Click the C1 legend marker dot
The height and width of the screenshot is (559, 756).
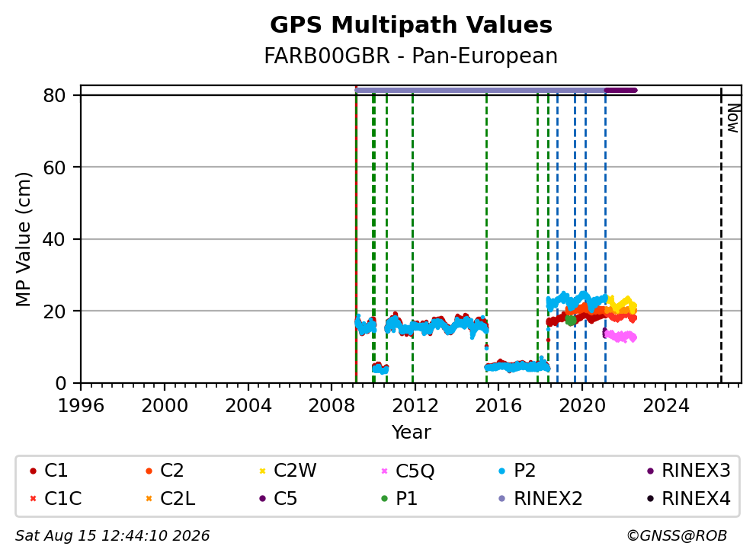click(33, 471)
